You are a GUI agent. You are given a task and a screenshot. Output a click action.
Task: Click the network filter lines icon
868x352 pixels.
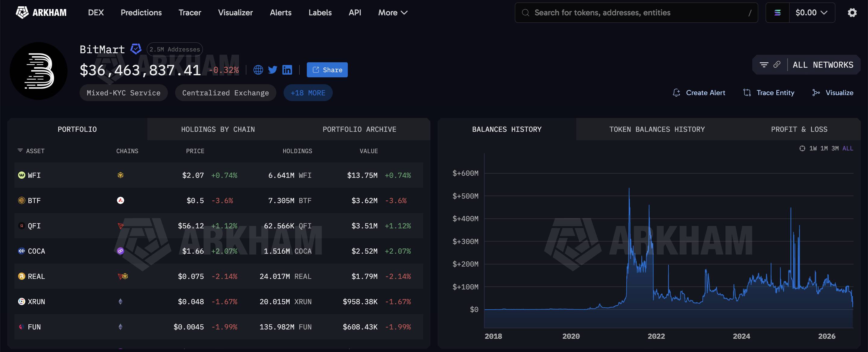pos(764,65)
